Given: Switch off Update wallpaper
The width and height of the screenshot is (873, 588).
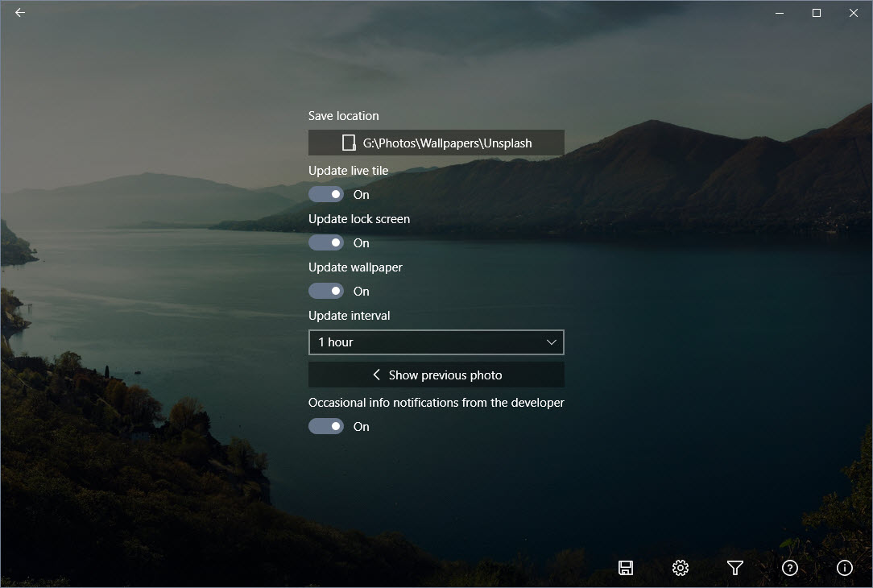Looking at the screenshot, I should click(x=326, y=291).
